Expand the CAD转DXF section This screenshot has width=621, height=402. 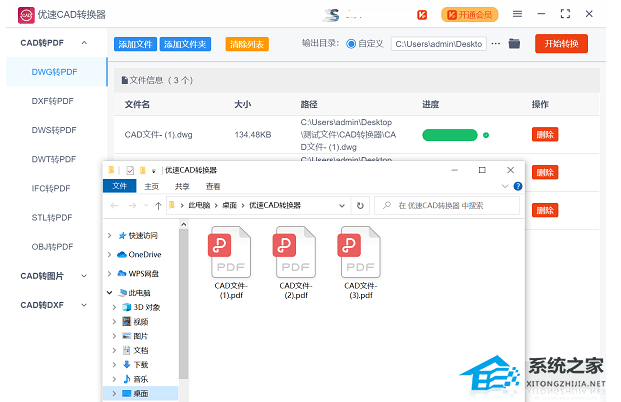(84, 305)
